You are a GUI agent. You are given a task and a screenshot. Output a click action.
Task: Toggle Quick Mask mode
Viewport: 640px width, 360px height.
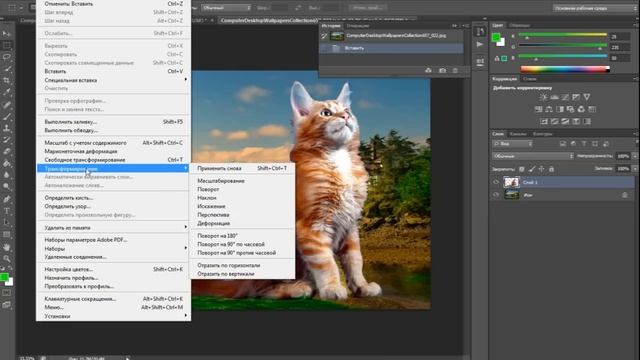pos(7,293)
